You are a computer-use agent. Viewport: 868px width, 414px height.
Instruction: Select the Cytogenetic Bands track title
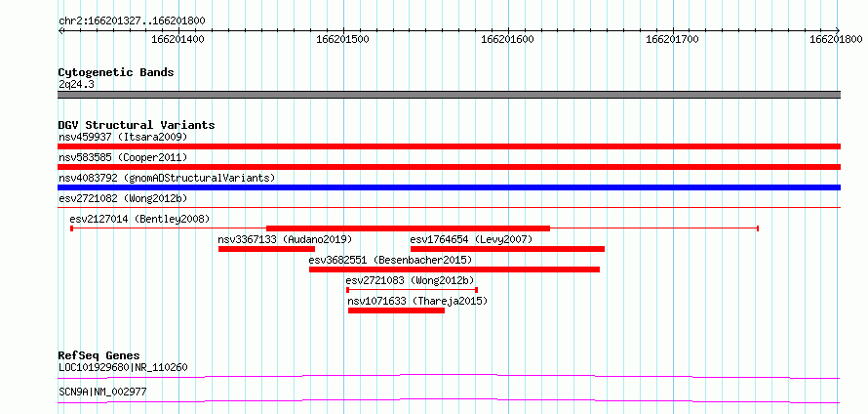[116, 72]
